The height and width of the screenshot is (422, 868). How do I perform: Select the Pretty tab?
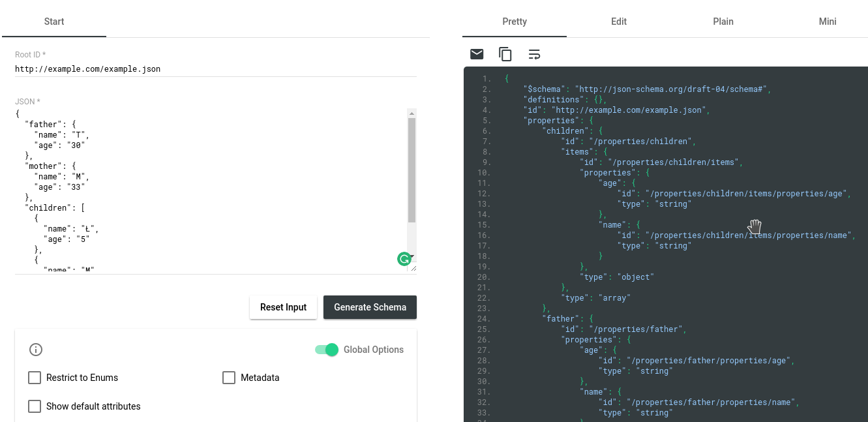(x=514, y=22)
